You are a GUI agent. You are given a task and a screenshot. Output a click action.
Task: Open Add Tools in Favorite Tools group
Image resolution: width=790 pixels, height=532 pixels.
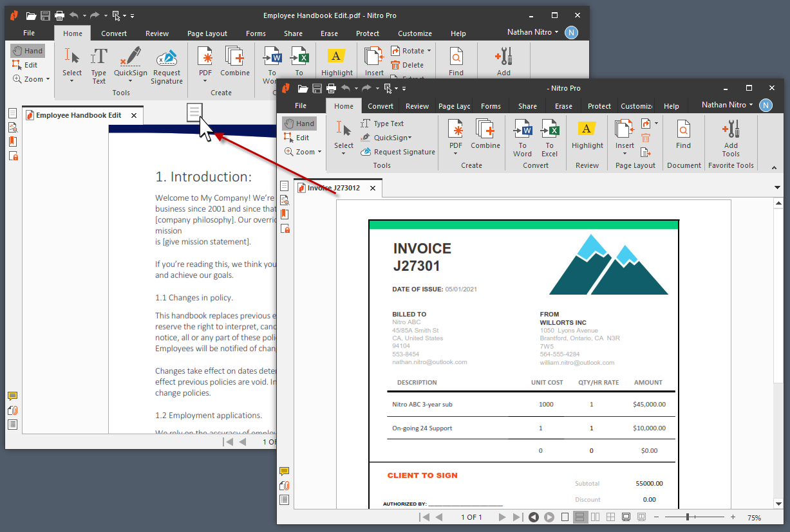731,137
